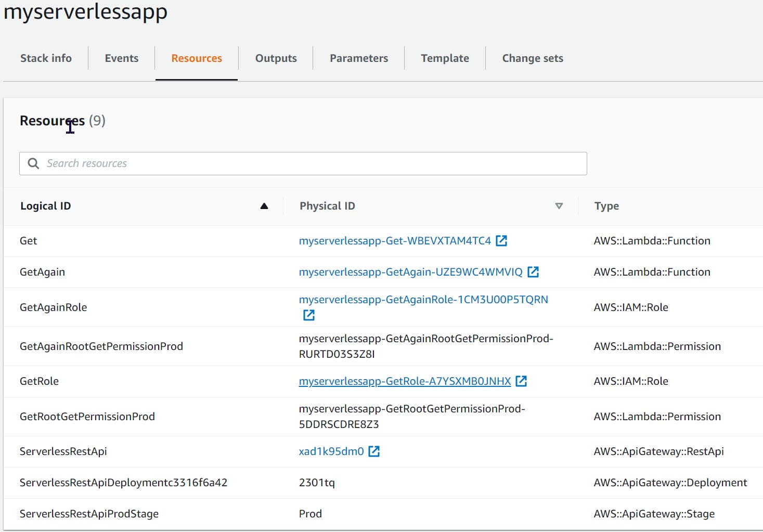
Task: Click the AWS::ApiGateway::Deployment type
Action: tap(670, 483)
